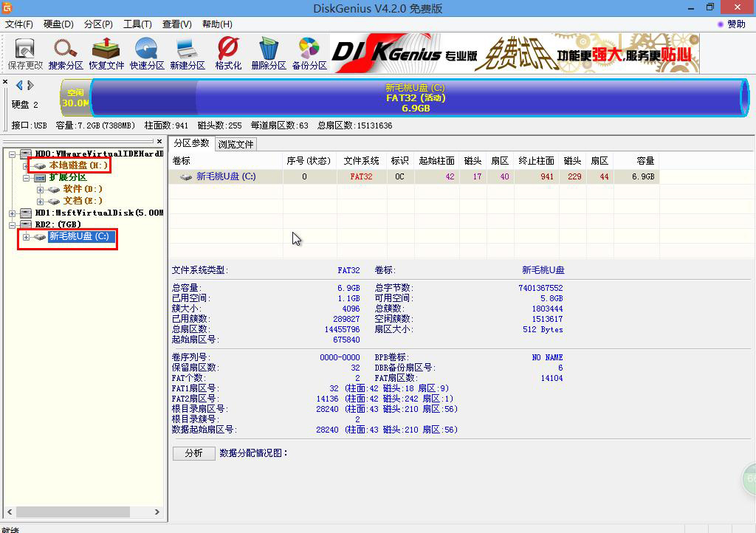756x533 pixels.
Task: Click the 赞助 sponsor link
Action: [732, 24]
